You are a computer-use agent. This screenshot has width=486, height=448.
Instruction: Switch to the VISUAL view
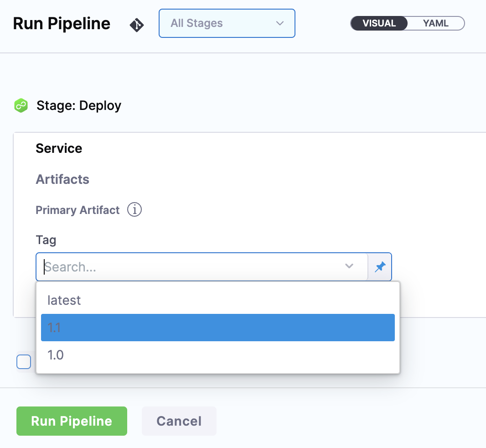[x=379, y=23]
